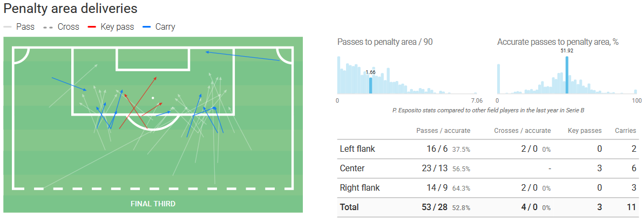Screen dimensions: 644x222
Task: Select the Center row label
Action: [x=352, y=168]
